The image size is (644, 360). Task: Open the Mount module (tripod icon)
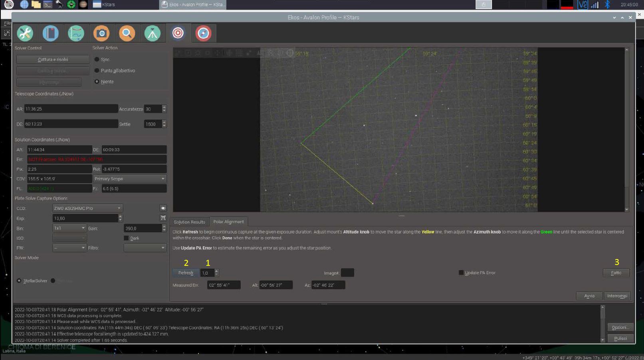[153, 33]
